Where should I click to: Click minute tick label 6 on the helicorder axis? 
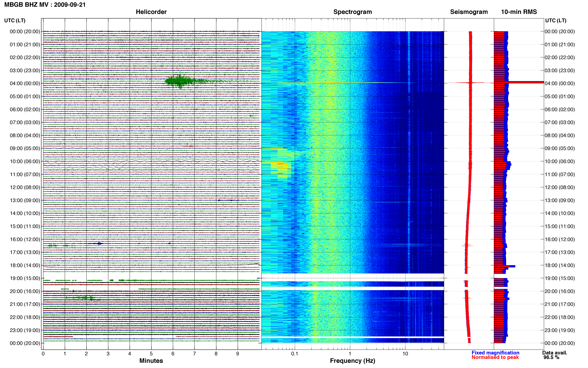[x=173, y=354]
